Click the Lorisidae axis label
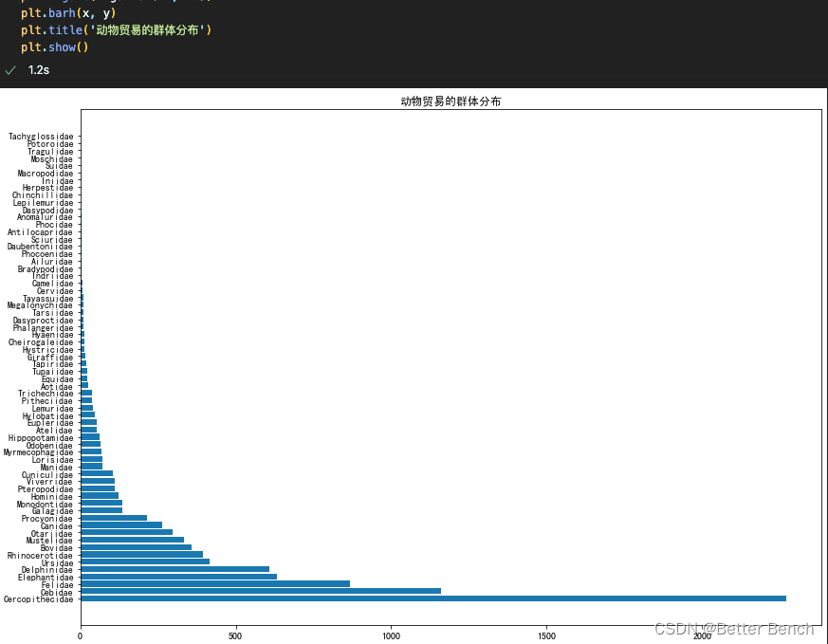The width and height of the screenshot is (828, 644). click(x=53, y=460)
